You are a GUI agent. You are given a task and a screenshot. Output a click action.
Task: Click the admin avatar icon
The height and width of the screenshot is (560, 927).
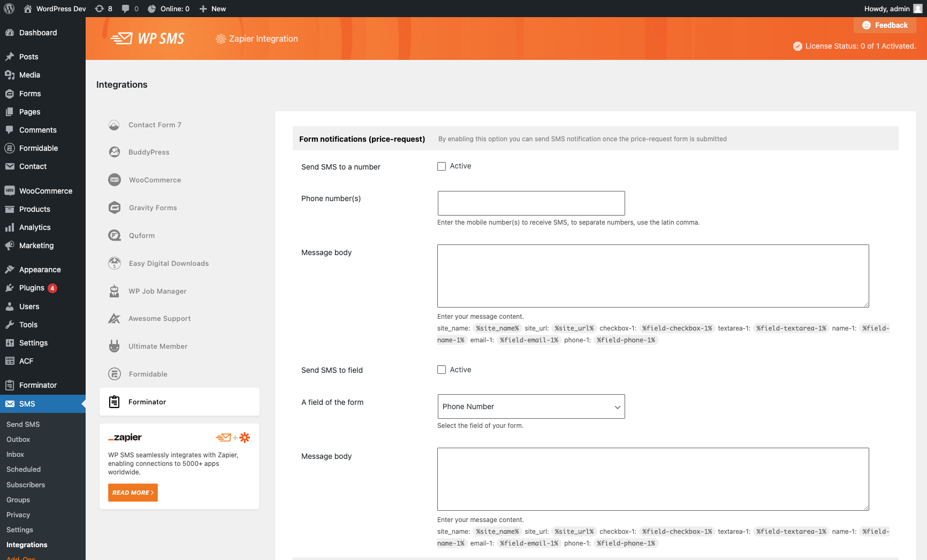click(917, 9)
